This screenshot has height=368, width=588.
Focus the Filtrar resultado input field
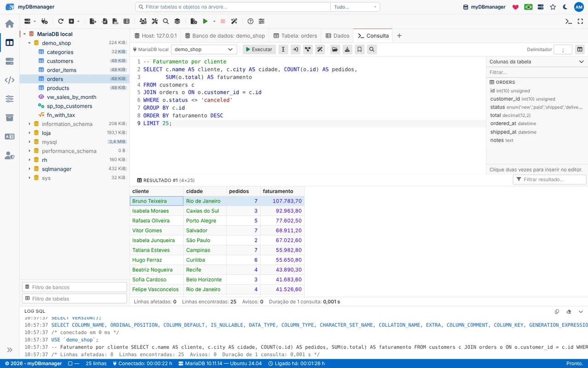click(x=549, y=179)
